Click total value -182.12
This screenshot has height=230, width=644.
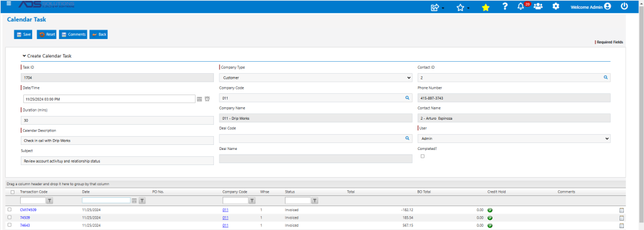click(407, 210)
